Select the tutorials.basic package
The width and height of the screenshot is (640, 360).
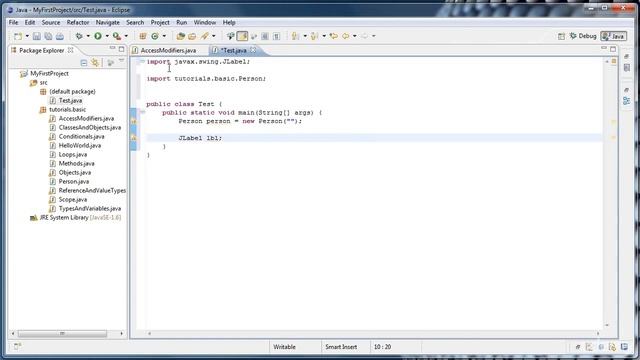click(x=67, y=110)
